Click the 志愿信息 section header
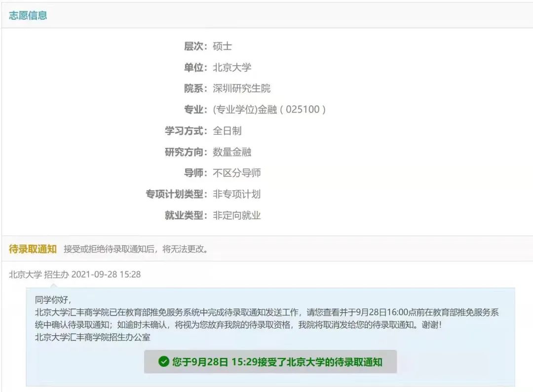Viewport: 533px width, 392px height. click(28, 15)
